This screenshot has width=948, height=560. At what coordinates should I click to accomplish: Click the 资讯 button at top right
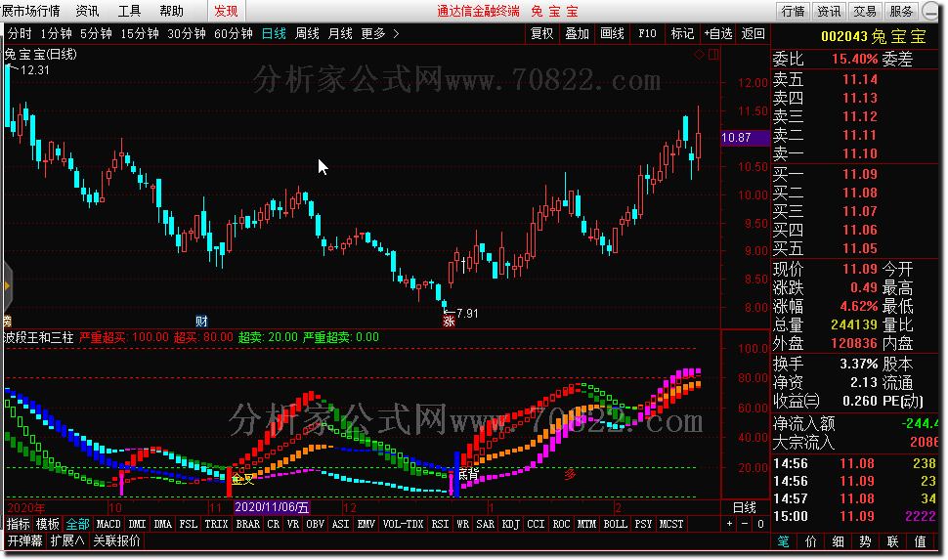pos(829,11)
